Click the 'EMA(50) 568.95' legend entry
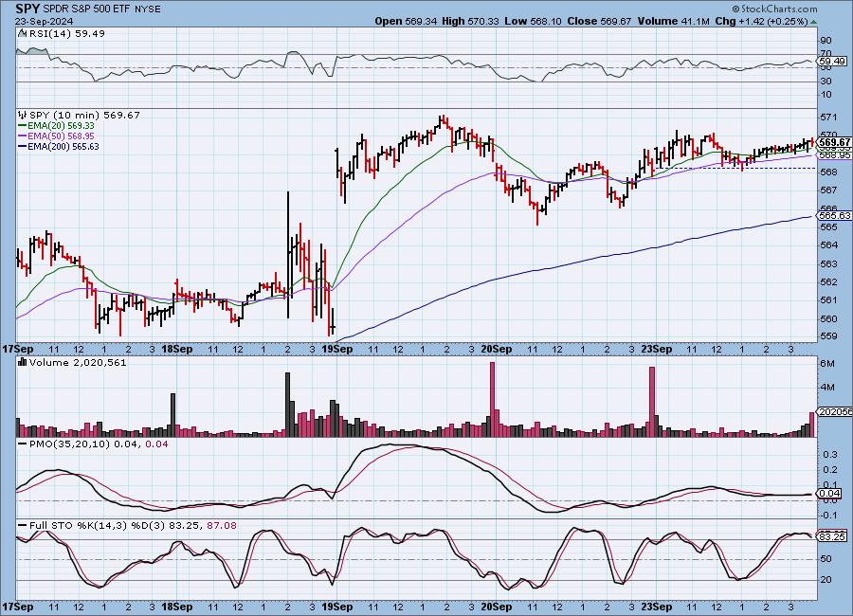 [x=61, y=136]
